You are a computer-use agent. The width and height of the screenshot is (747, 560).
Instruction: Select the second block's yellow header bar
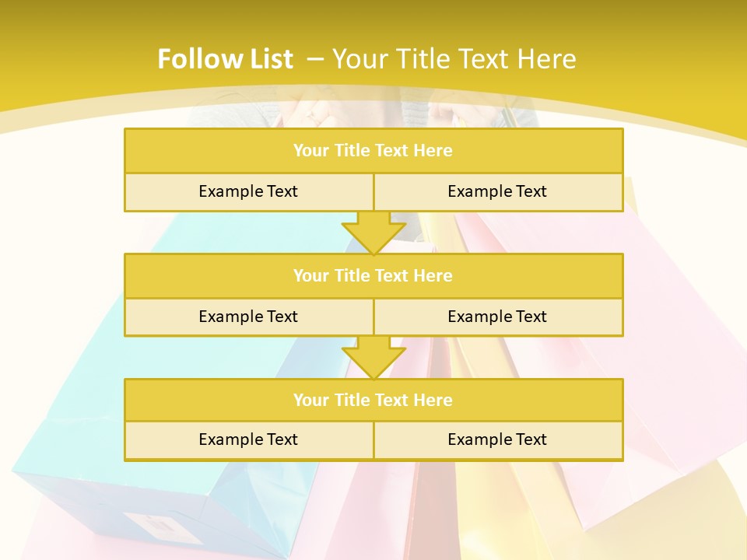coord(373,275)
